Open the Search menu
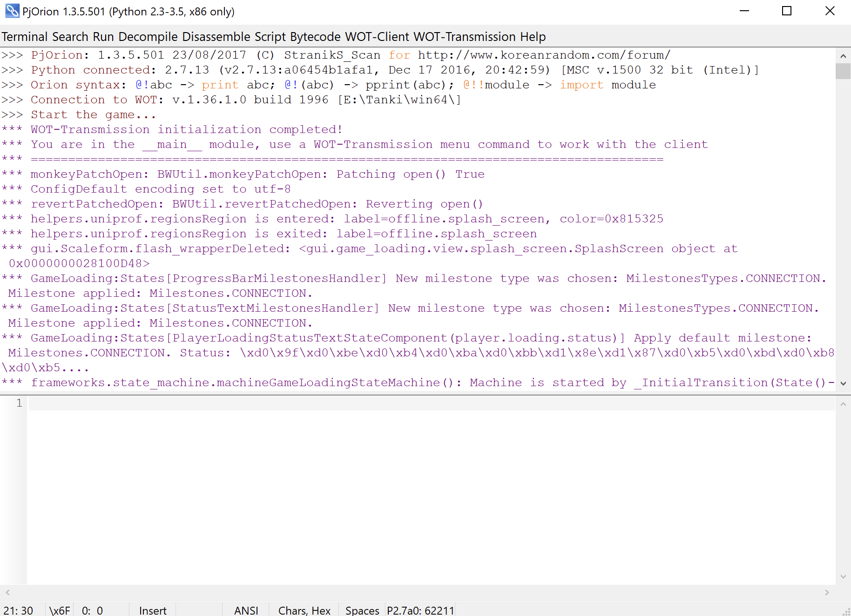 point(70,37)
